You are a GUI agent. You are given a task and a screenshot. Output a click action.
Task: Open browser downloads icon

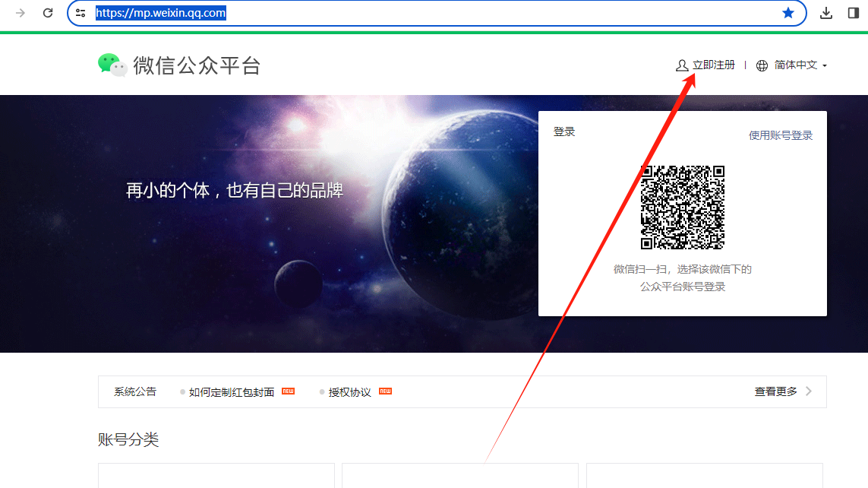tap(827, 13)
